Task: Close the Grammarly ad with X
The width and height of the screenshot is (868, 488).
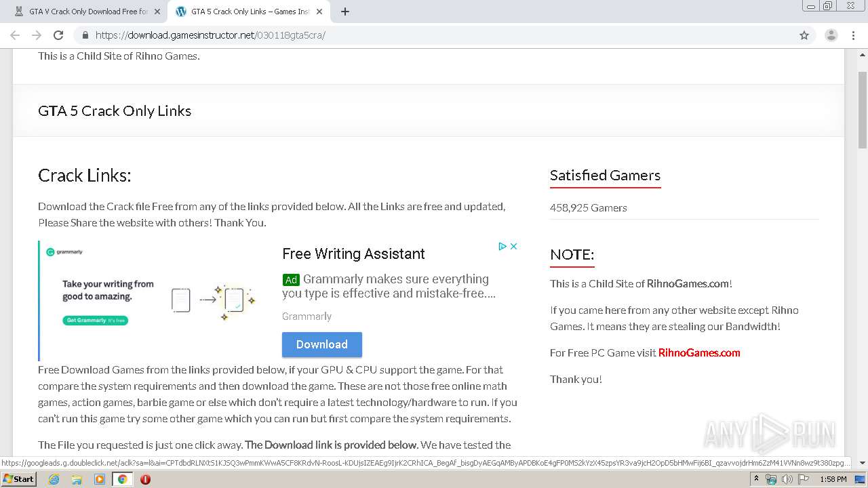Action: 514,246
